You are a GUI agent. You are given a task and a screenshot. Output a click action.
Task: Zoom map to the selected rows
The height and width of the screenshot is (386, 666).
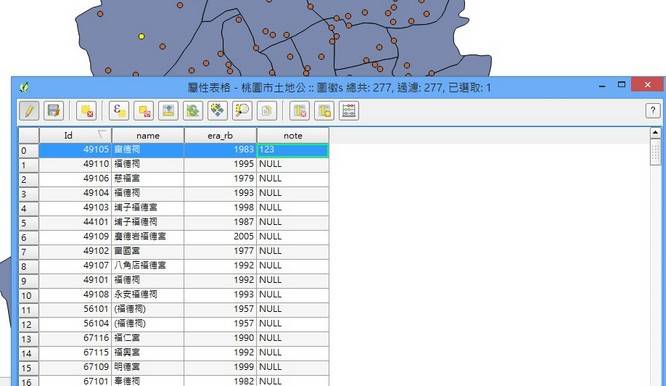(x=242, y=111)
